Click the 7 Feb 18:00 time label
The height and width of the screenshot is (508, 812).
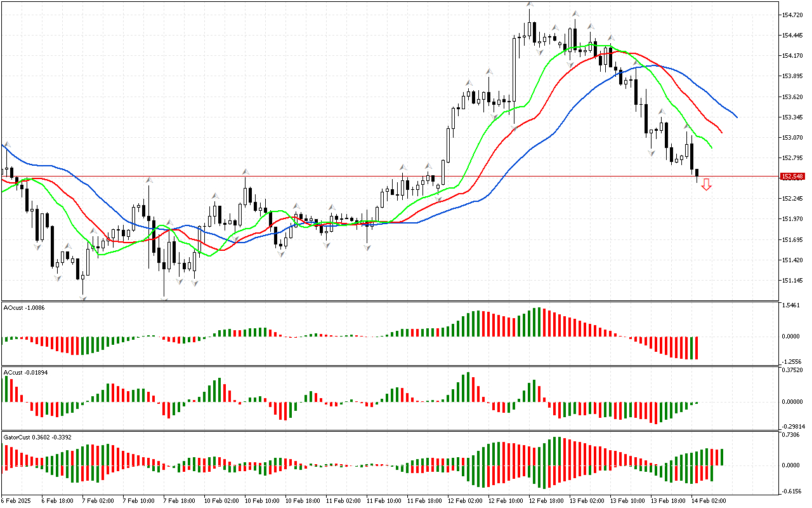point(180,500)
